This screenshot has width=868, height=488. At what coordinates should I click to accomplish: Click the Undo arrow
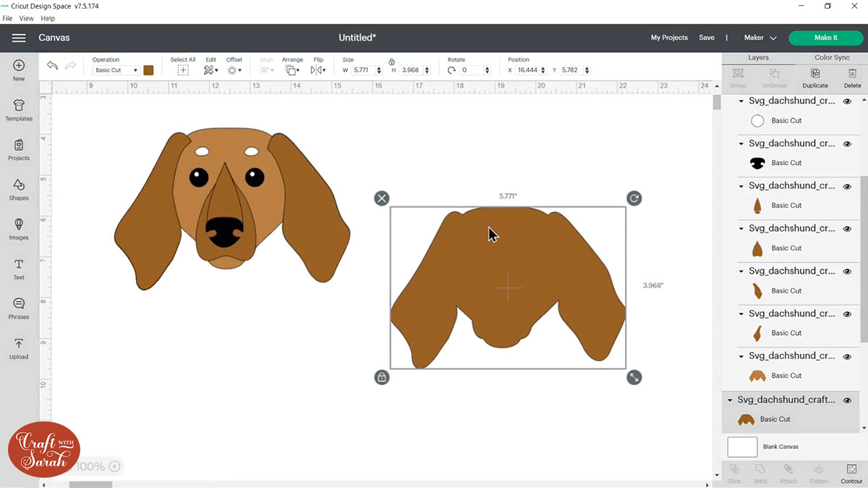coord(52,66)
